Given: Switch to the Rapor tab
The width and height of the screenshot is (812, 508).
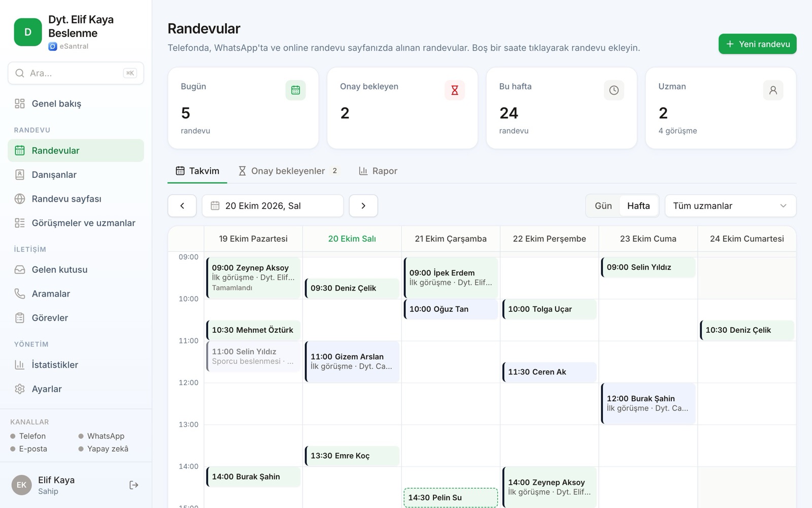Looking at the screenshot, I should tap(378, 171).
